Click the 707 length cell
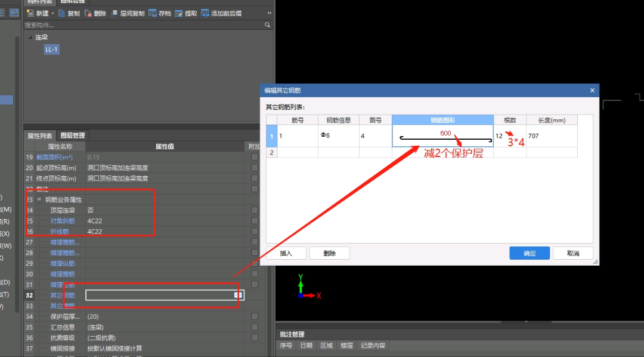The image size is (644, 357). 552,136
